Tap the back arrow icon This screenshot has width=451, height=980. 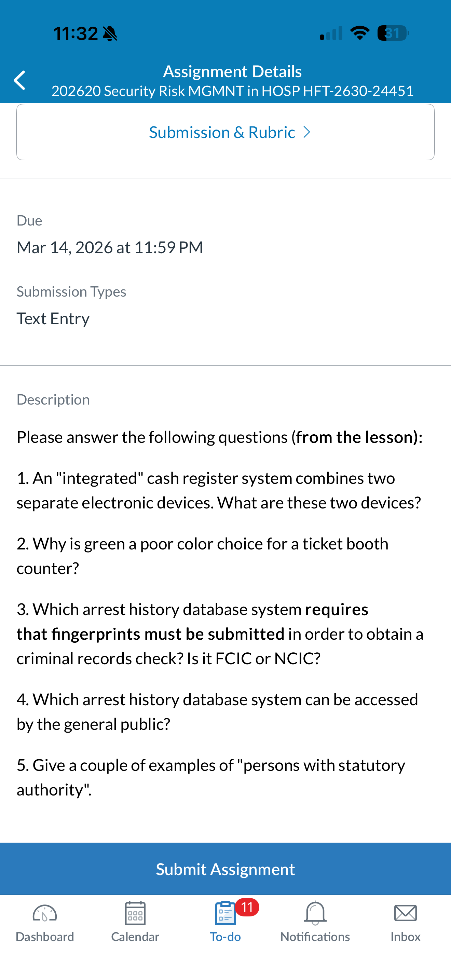click(19, 80)
